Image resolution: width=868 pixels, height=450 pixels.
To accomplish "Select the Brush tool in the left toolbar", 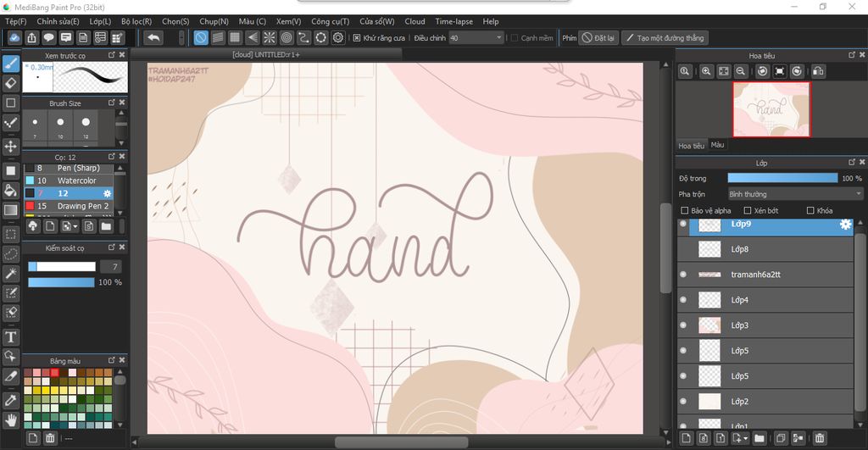I will pyautogui.click(x=10, y=64).
